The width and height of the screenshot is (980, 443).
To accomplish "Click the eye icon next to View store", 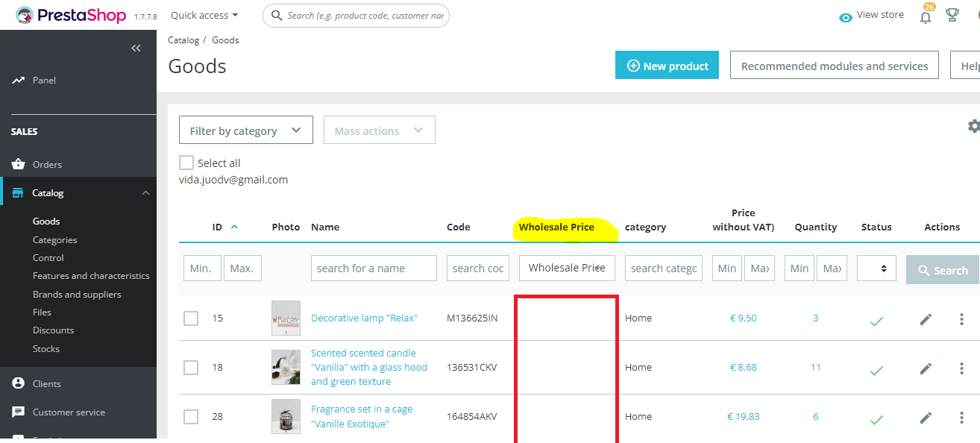I will click(x=845, y=17).
